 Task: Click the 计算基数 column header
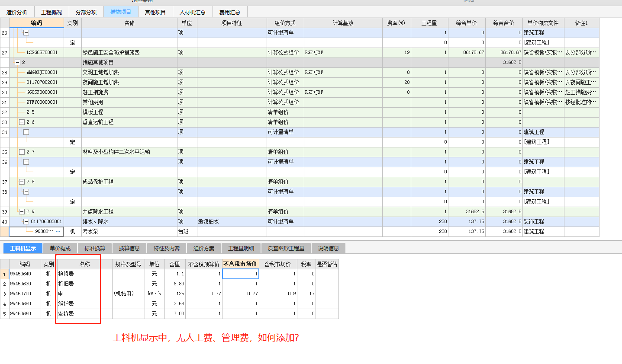pos(343,23)
